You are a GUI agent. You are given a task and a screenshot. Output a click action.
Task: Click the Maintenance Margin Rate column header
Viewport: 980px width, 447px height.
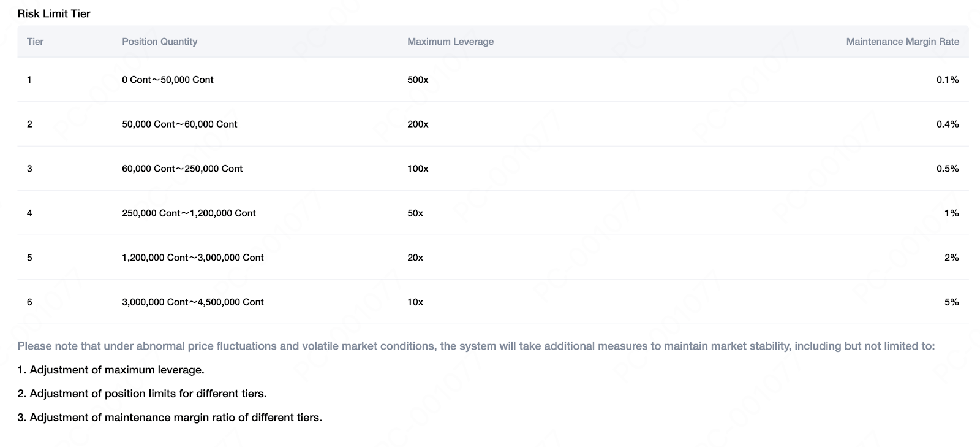902,42
